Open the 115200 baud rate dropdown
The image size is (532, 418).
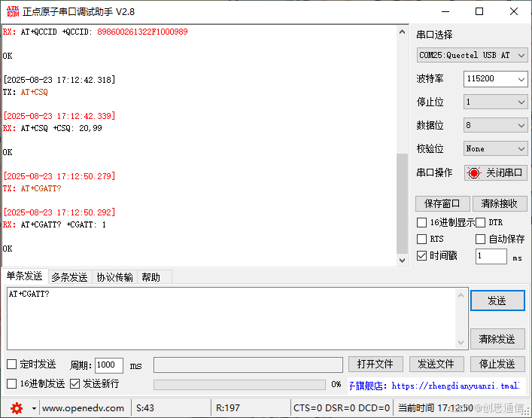pyautogui.click(x=495, y=79)
